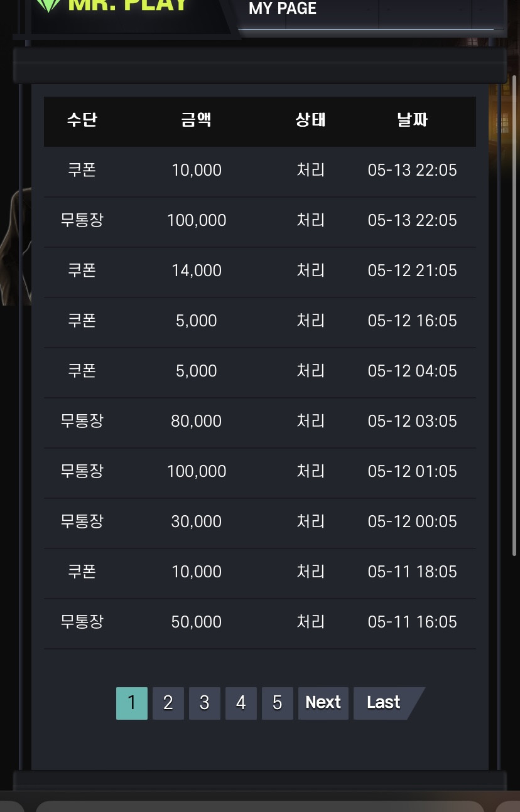Click the 금액 column header
This screenshot has height=812, width=520.
click(x=197, y=120)
